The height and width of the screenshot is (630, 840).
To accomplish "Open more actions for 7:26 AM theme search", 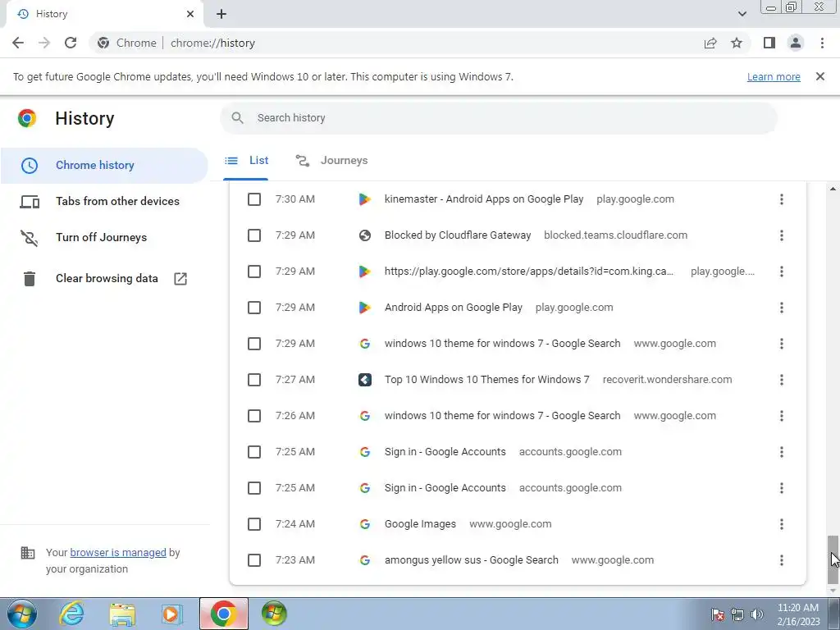I will click(782, 416).
